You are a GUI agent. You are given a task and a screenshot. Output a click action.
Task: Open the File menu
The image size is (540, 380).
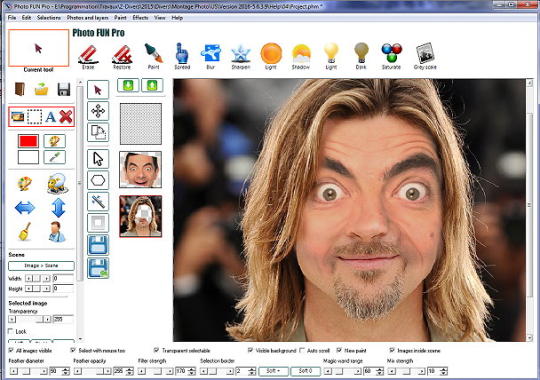tap(12, 18)
